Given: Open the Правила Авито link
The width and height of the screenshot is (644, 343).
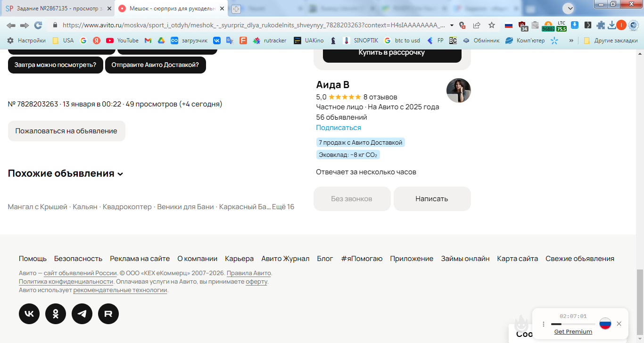Looking at the screenshot, I should pyautogui.click(x=249, y=273).
